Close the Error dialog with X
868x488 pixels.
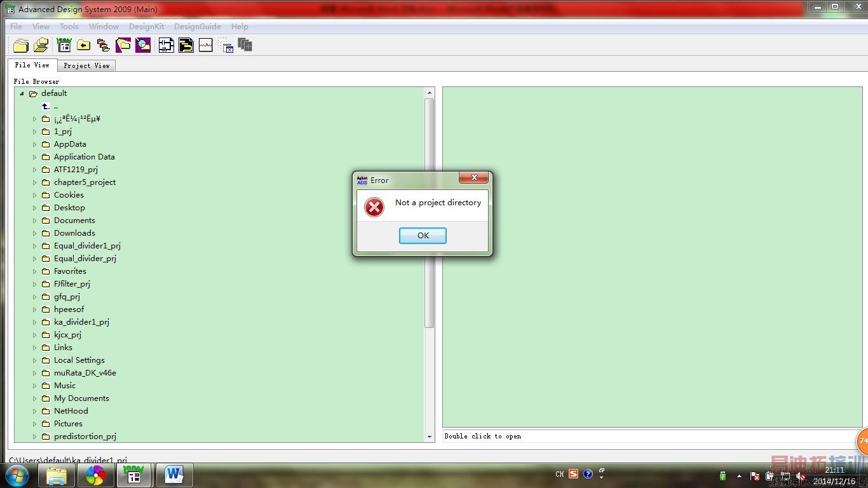[x=474, y=178]
